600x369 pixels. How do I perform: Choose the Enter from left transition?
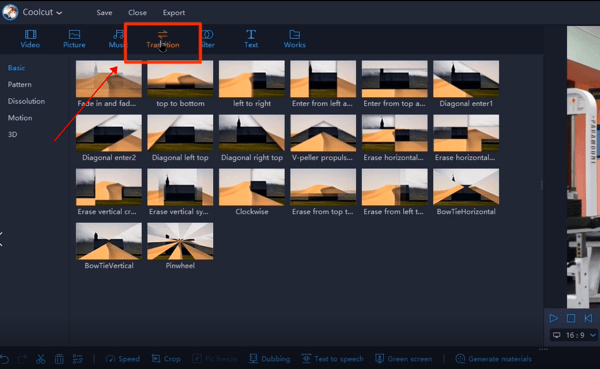[323, 84]
